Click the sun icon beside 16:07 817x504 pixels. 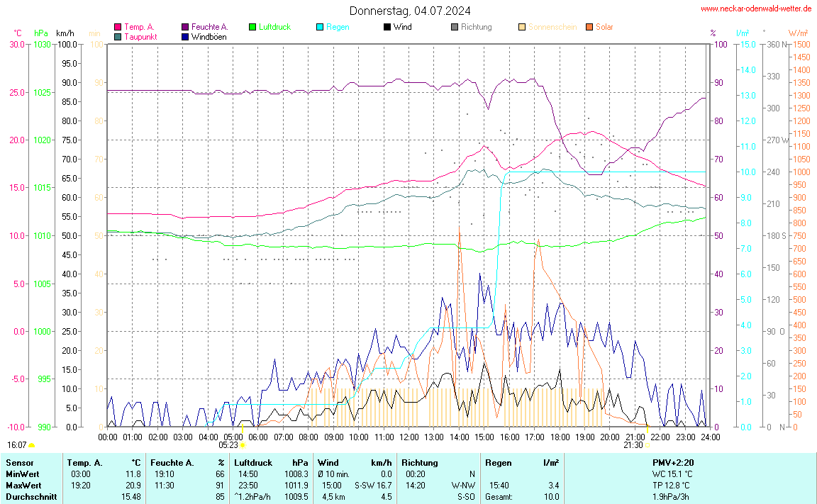pyautogui.click(x=31, y=445)
